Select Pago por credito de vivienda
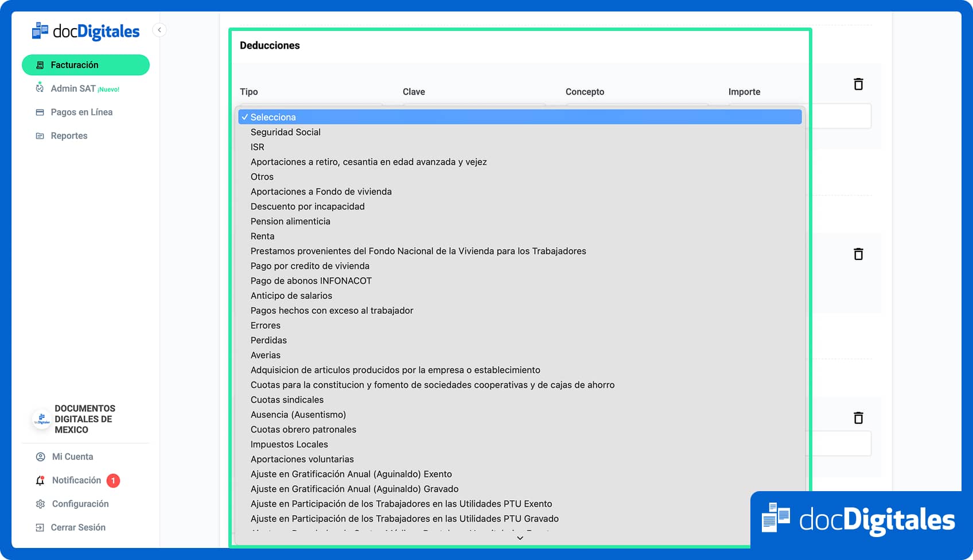973x560 pixels. tap(520, 266)
